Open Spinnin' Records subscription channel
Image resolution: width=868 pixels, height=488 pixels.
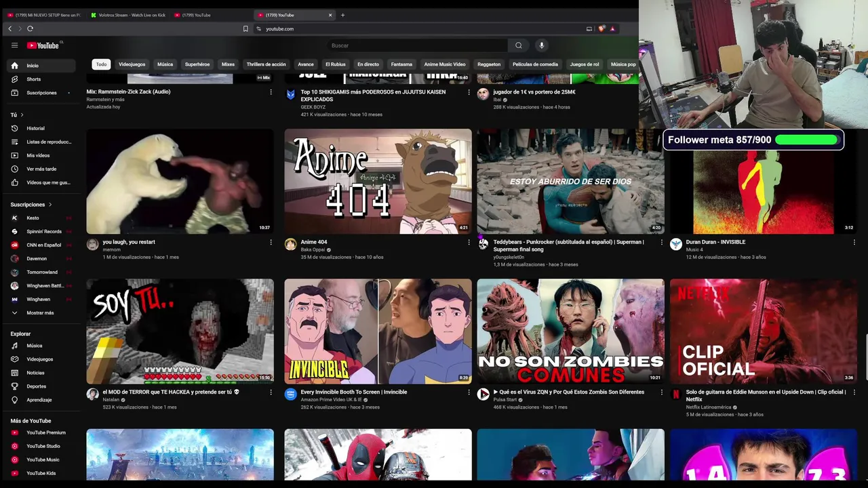click(x=41, y=231)
